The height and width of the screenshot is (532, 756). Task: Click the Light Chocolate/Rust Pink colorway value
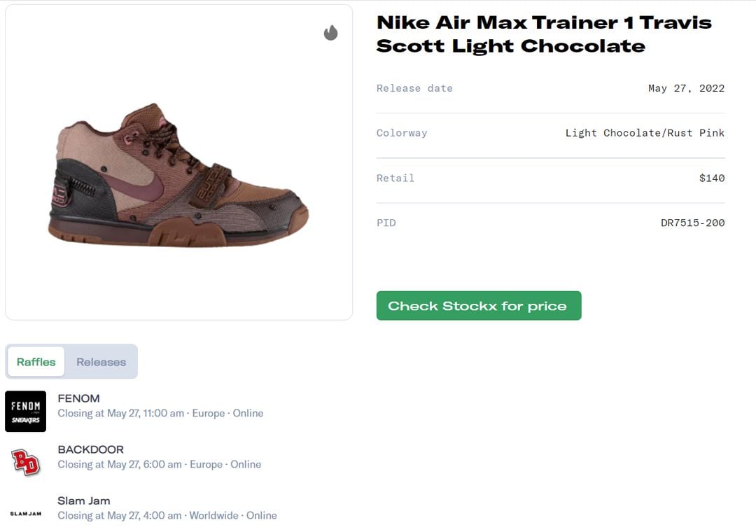click(645, 133)
